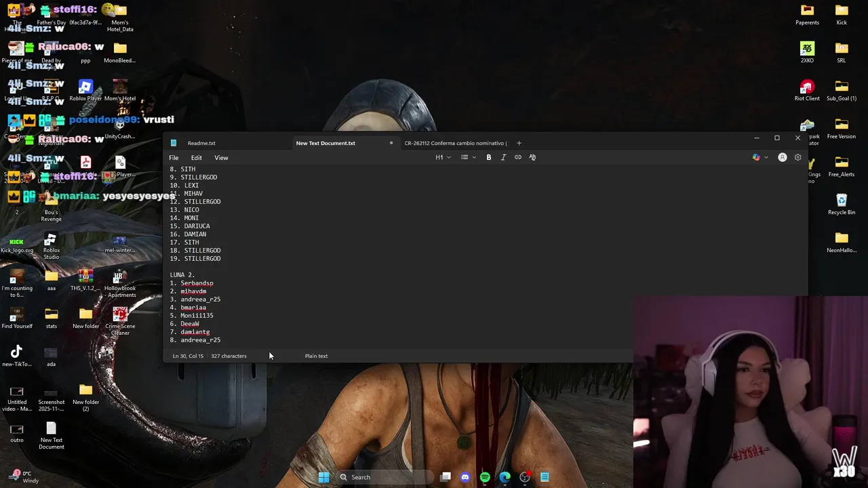Open the File menu

174,158
